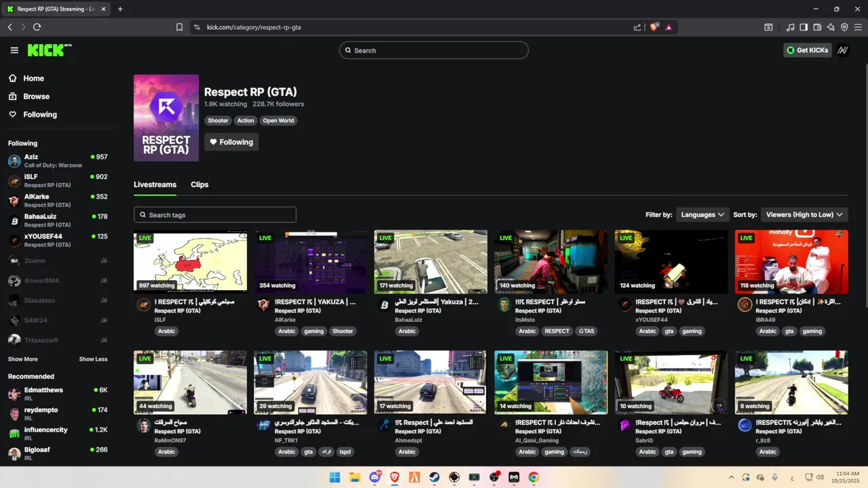Open the Viewers (High to Low) sort dropdown
Screen dimensions: 868x488
coord(804,215)
